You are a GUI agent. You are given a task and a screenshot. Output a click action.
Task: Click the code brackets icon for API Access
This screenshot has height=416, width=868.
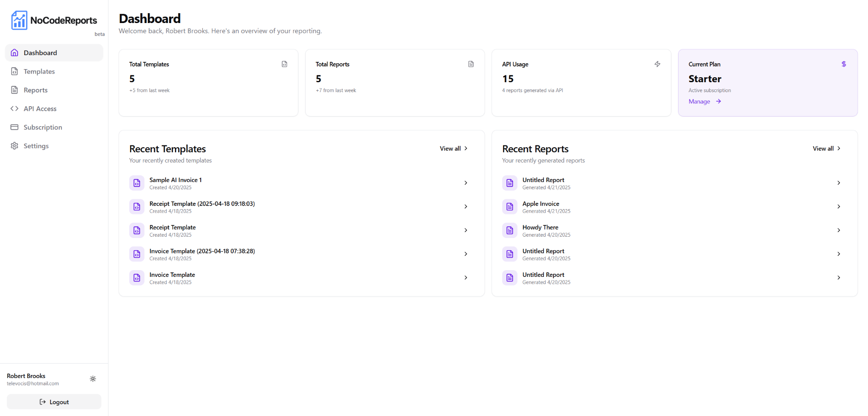pos(14,108)
